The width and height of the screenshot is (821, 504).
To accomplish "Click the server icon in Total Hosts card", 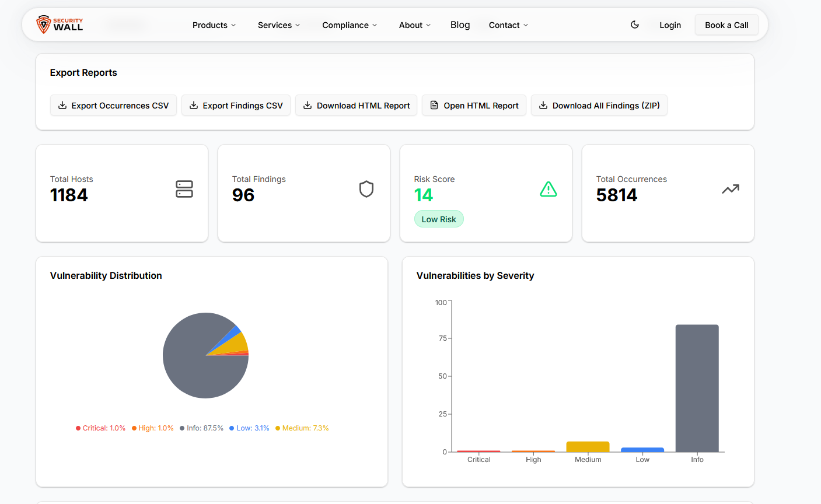I will click(184, 189).
